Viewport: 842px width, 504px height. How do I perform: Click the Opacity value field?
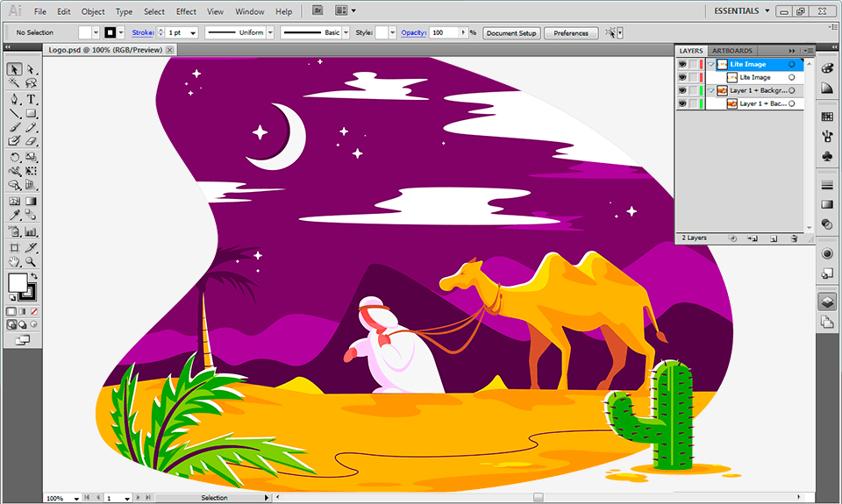[x=445, y=32]
